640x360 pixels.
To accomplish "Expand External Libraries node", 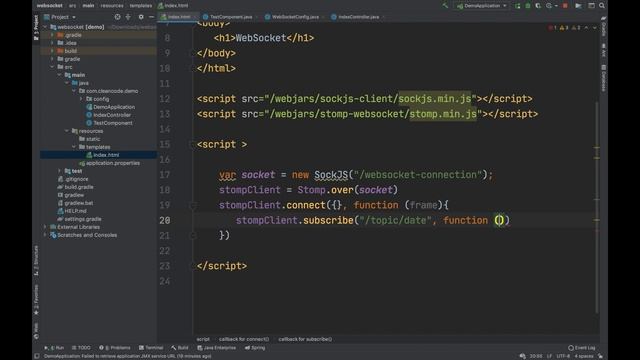I will pos(45,227).
